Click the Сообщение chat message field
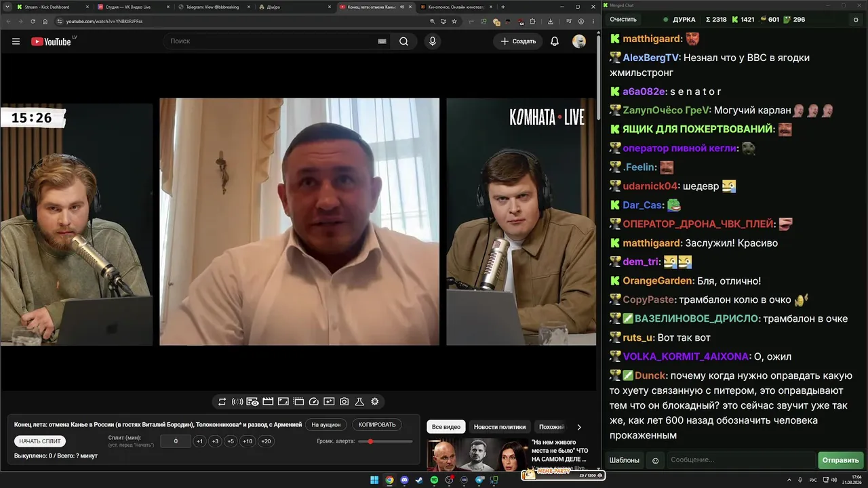The image size is (868, 488). 741,460
